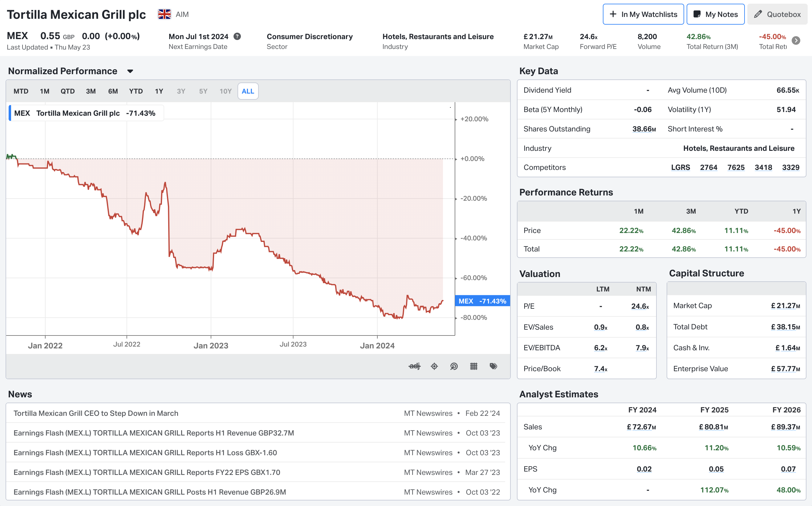Screen dimensions: 812x506
Task: Click the Quotebox pencil icon
Action: pyautogui.click(x=758, y=14)
